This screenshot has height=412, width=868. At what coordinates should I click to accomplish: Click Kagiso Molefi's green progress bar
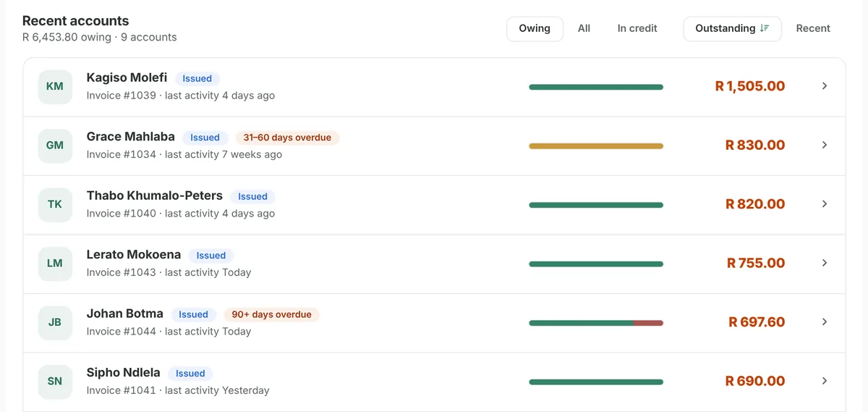tap(596, 87)
